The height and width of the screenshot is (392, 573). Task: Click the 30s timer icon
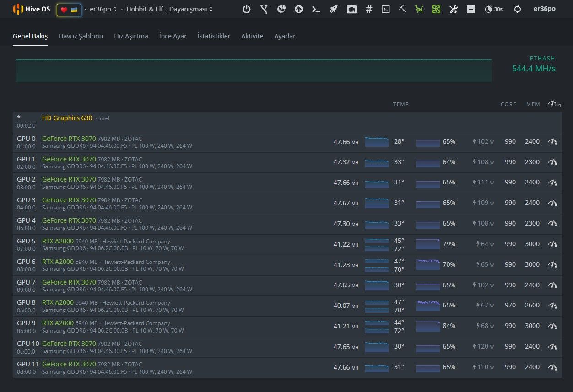493,9
